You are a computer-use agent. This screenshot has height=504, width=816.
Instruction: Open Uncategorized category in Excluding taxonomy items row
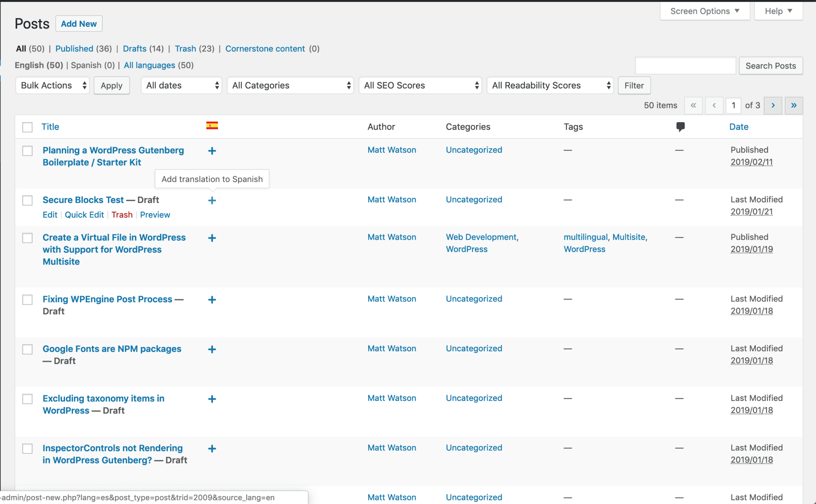(x=474, y=398)
